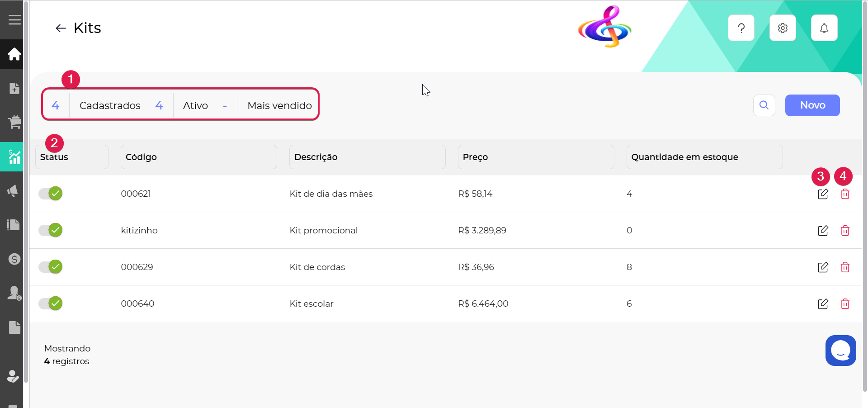Screen dimensions: 868x408
Task: Open settings with the gear icon
Action: pyautogui.click(x=783, y=28)
